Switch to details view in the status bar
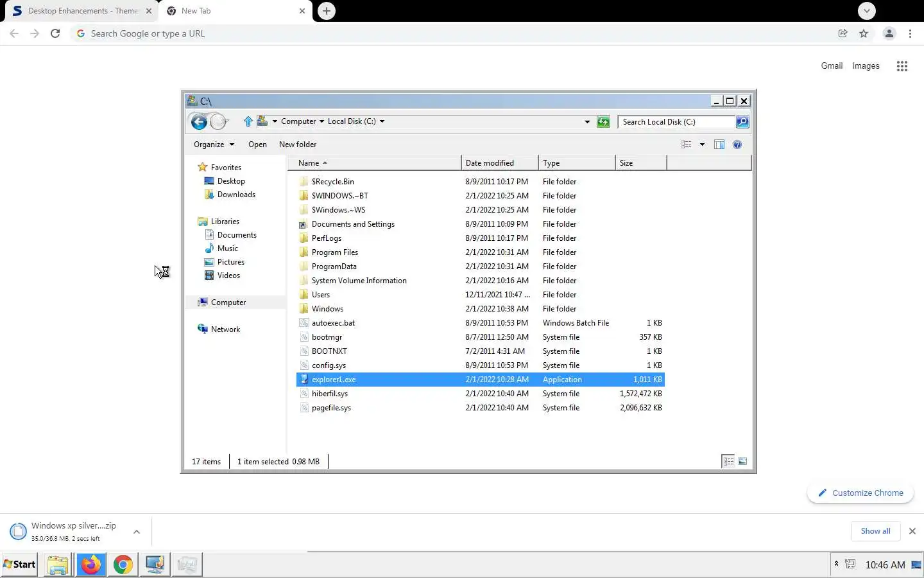The width and height of the screenshot is (924, 578). tap(728, 461)
